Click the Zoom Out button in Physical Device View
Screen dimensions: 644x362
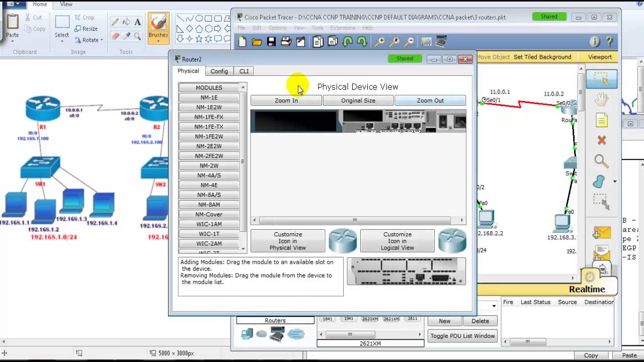pos(430,101)
